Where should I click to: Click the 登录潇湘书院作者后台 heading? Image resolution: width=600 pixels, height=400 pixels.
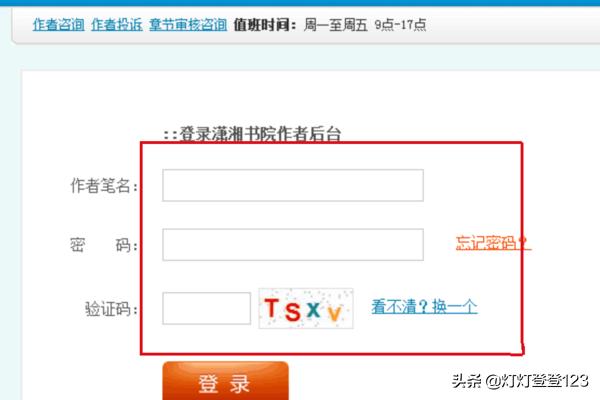pos(253,134)
